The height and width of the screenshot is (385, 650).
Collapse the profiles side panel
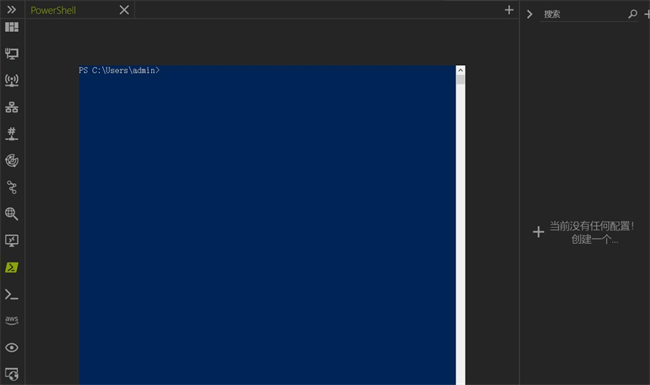529,14
